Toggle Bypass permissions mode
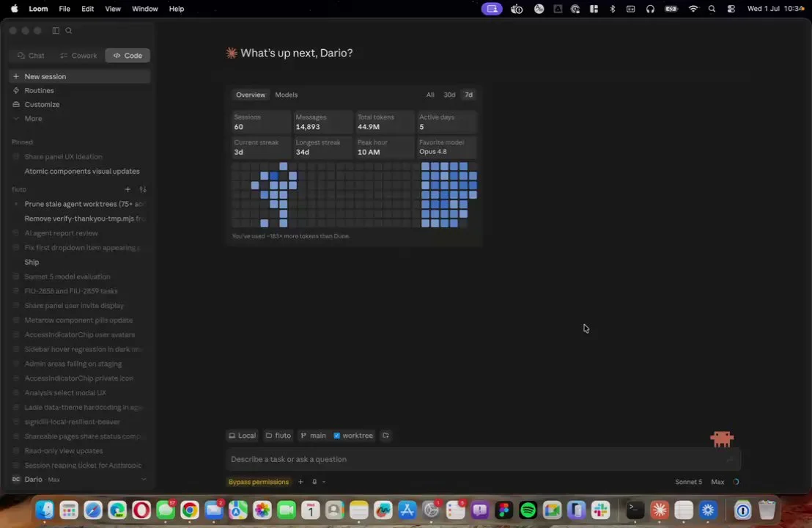 coord(259,482)
